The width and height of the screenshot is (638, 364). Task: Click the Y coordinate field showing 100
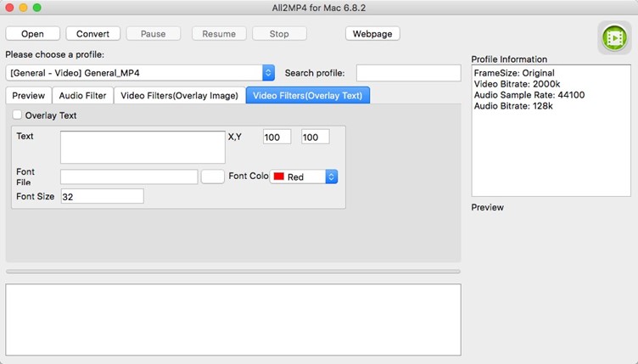click(315, 137)
